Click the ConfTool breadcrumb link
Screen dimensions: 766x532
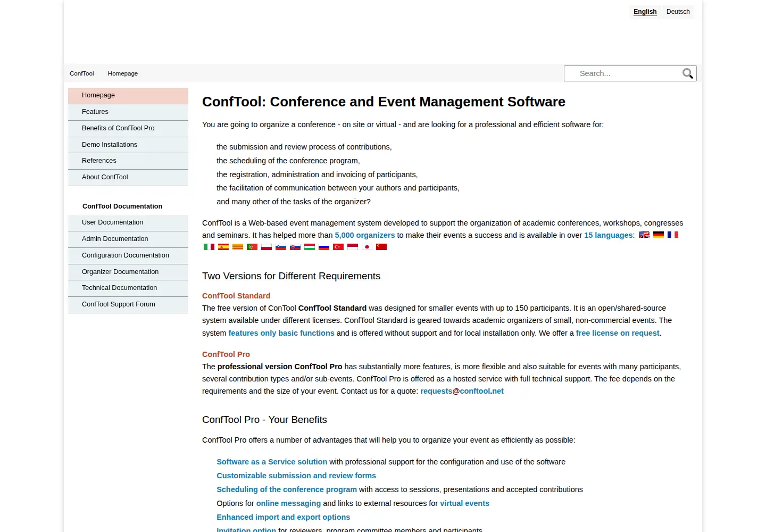click(x=81, y=73)
